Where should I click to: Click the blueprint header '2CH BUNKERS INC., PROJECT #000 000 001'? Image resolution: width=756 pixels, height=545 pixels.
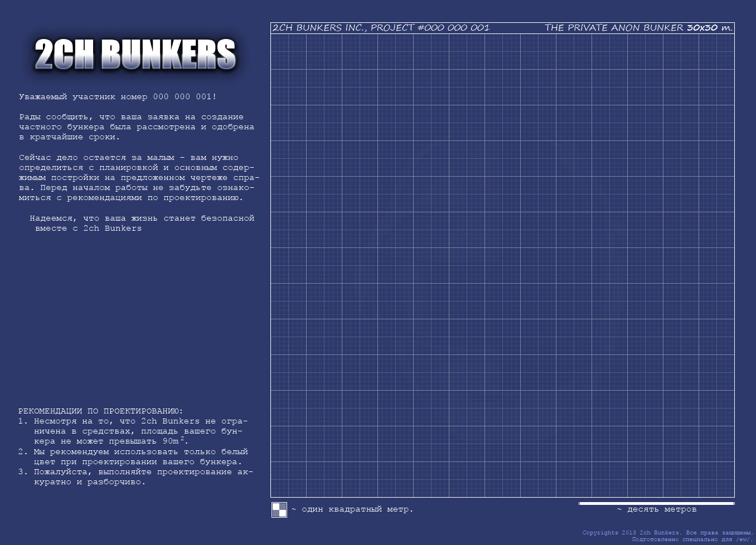pyautogui.click(x=381, y=28)
